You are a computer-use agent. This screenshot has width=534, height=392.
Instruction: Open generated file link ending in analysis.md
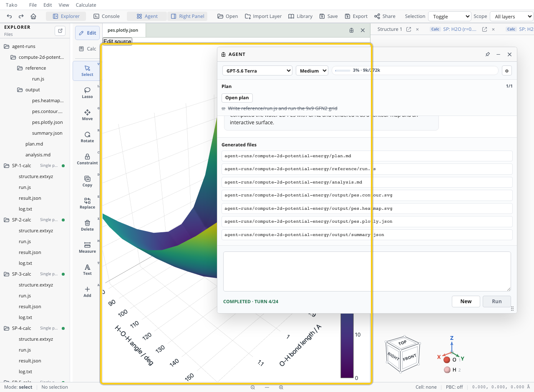click(x=367, y=182)
